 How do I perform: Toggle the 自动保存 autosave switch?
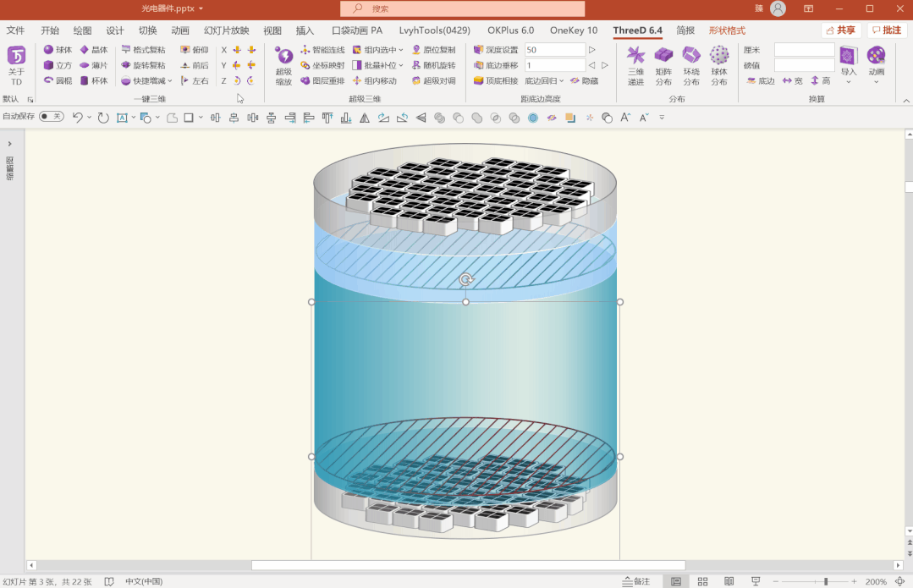click(x=51, y=117)
